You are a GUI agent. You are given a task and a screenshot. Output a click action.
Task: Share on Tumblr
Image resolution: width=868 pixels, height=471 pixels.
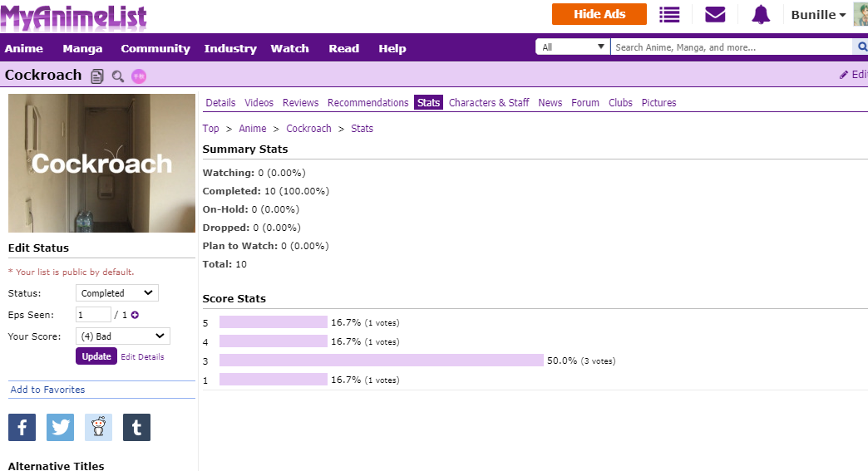(136, 427)
